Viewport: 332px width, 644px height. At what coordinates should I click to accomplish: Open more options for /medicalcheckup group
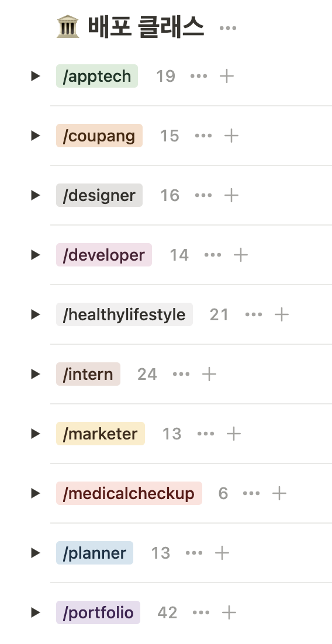pyautogui.click(x=251, y=493)
